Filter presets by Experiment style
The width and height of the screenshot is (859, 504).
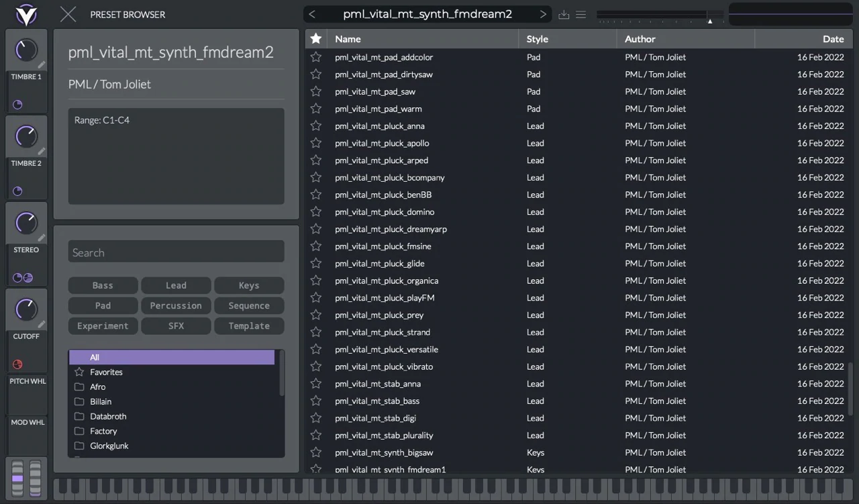(103, 325)
